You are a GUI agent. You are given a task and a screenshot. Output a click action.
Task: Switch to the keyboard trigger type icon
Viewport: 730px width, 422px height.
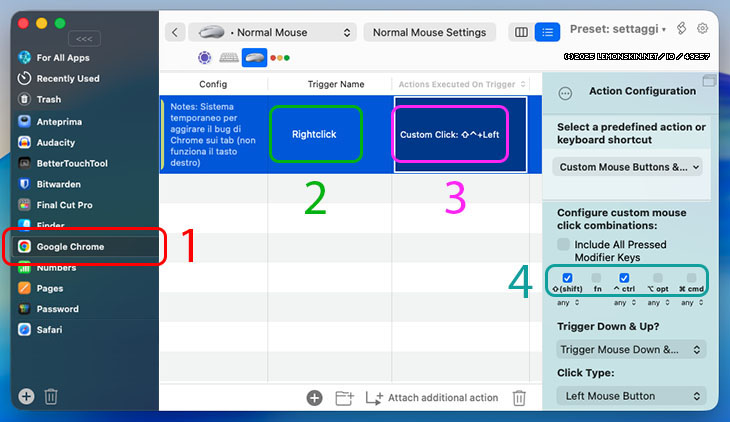coord(229,58)
